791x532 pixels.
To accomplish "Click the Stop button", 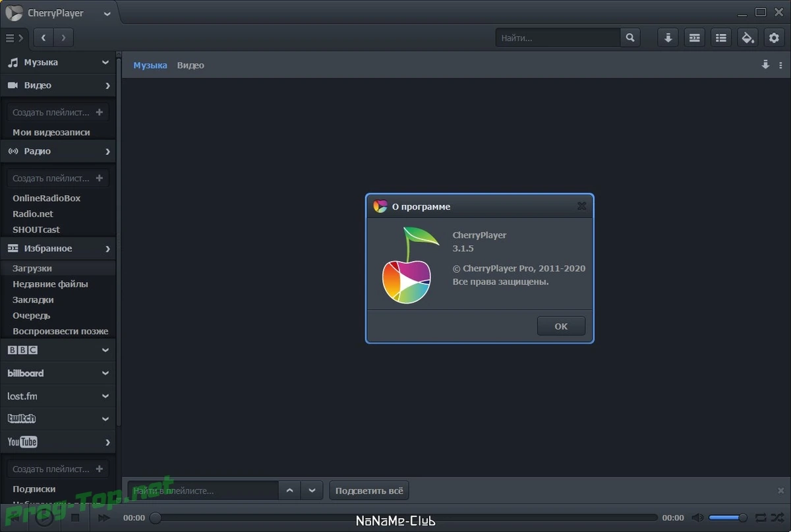I will [x=74, y=518].
